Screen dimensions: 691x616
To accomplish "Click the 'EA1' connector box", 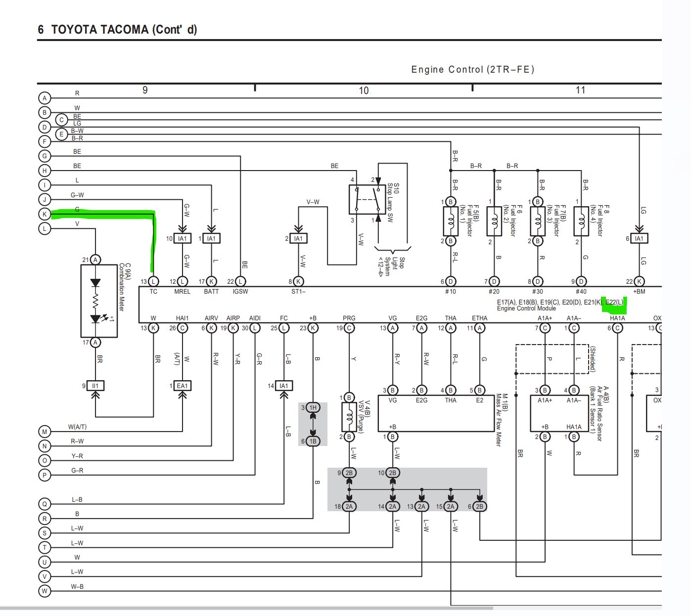I will click(x=183, y=386).
